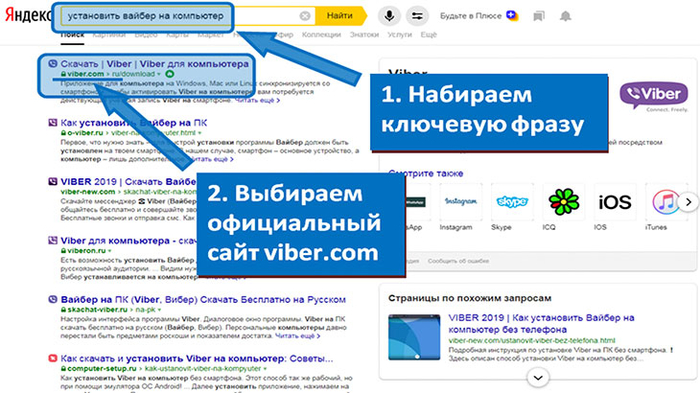The image size is (700, 393).
Task: Open the notifications bell icon
Action: pyautogui.click(x=565, y=16)
